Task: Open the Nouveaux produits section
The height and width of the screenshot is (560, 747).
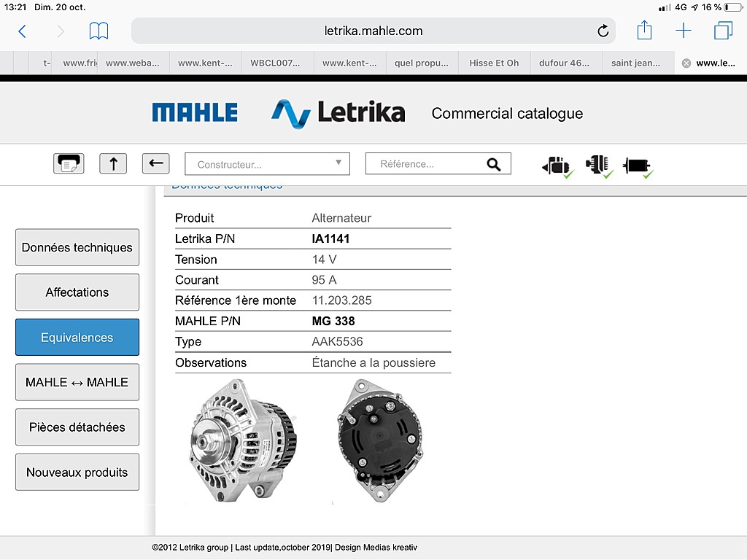Action: [x=77, y=472]
